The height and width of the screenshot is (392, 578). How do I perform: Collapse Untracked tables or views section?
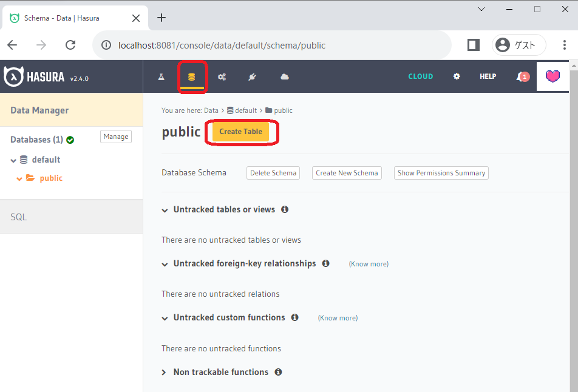165,210
